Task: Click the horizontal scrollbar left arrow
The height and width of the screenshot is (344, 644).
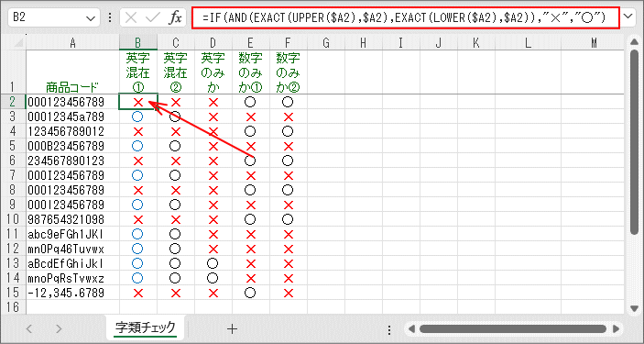Action: click(x=411, y=328)
